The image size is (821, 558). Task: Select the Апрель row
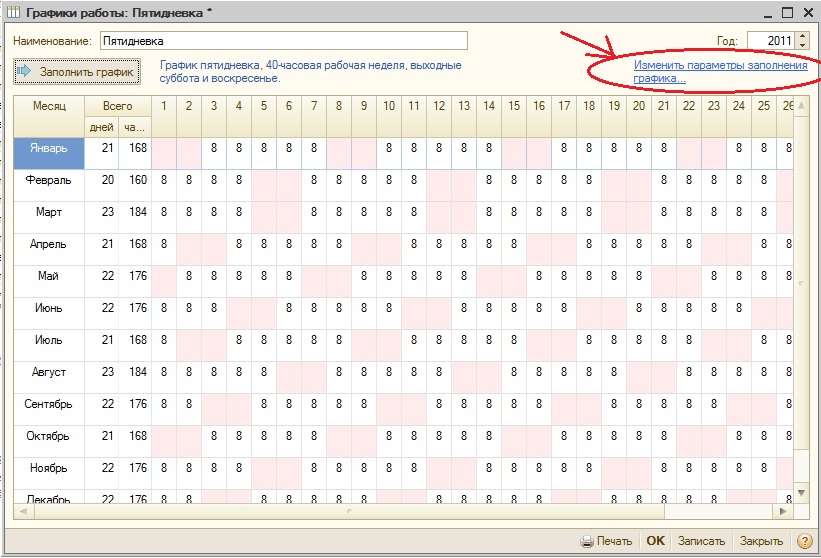[x=49, y=249]
